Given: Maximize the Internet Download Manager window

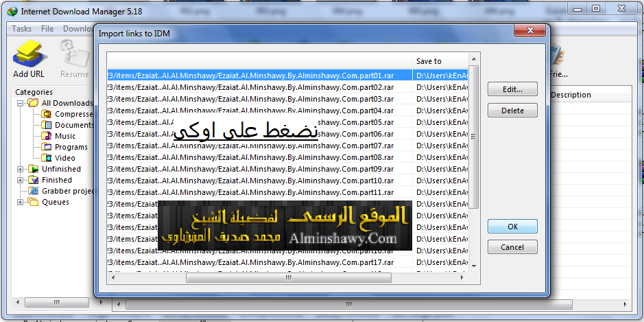Looking at the screenshot, I should [595, 8].
